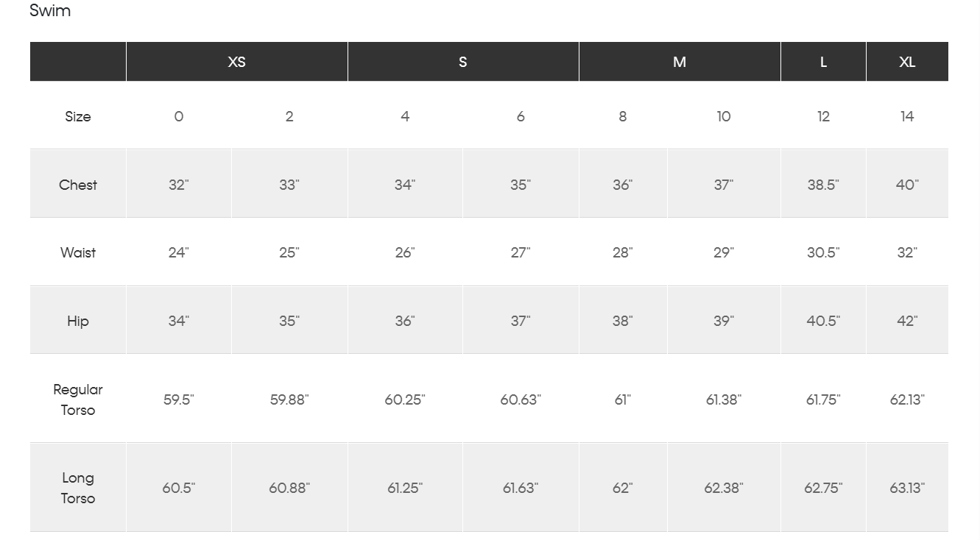The image size is (980, 540).
Task: Select the 27" waist measurement
Action: pos(521,252)
